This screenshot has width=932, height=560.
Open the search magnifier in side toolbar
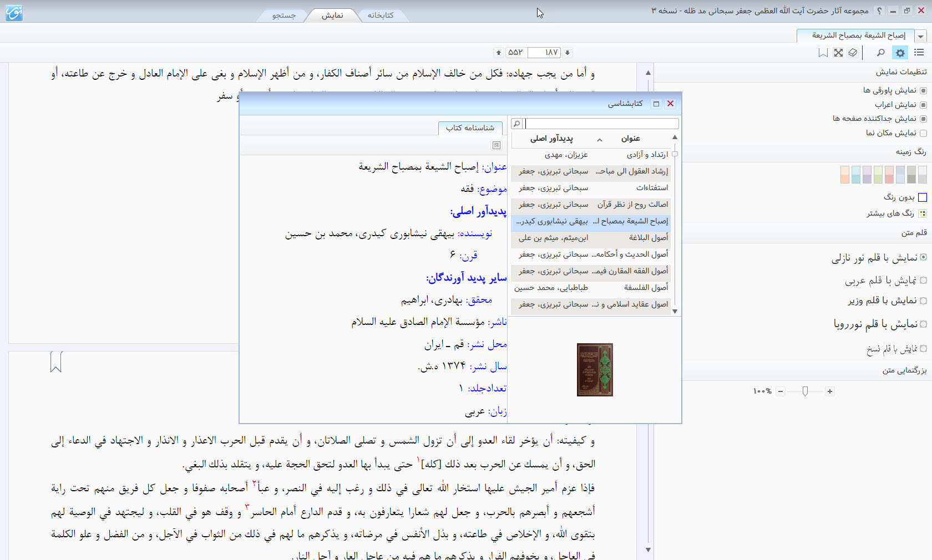(880, 53)
